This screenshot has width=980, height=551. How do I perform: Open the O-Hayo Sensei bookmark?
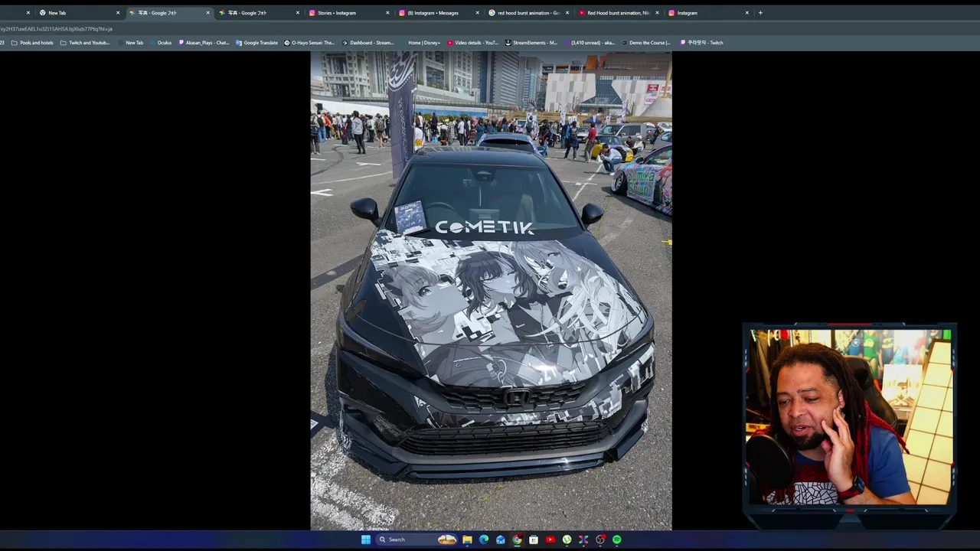[x=309, y=43]
